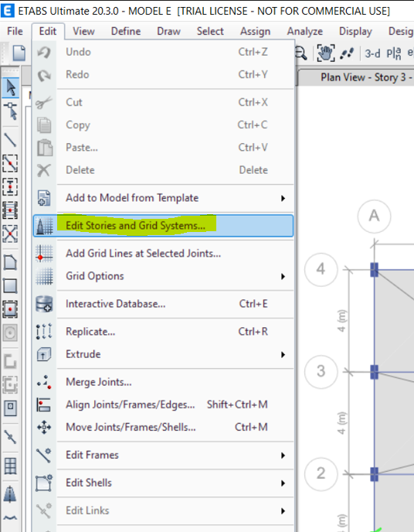
Task: Open the File menu
Action: (x=15, y=31)
